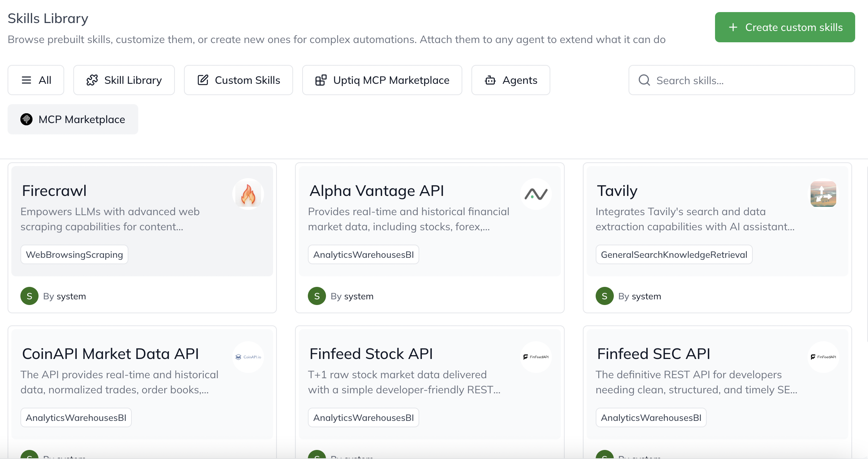Open the Custom Skills tab
This screenshot has width=868, height=459.
(x=238, y=80)
